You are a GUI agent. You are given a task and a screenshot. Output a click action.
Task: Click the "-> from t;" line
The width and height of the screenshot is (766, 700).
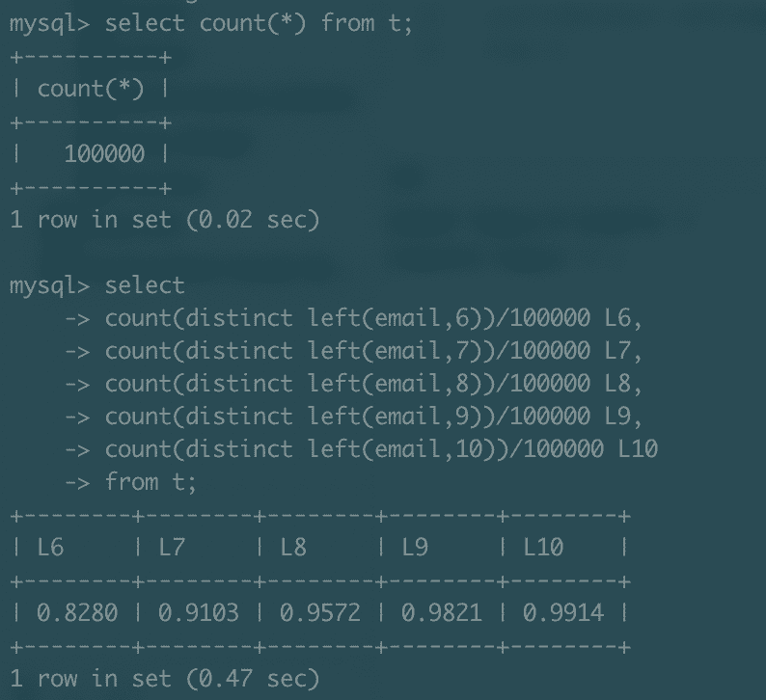coord(150,482)
